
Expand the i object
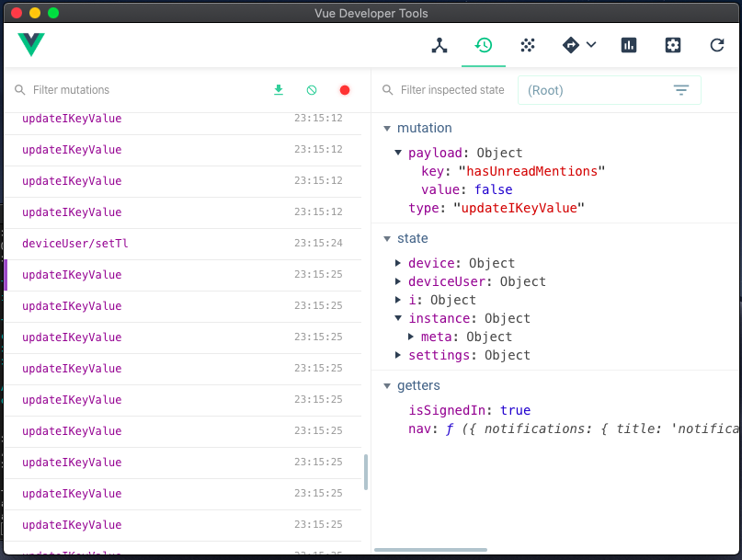coord(398,300)
